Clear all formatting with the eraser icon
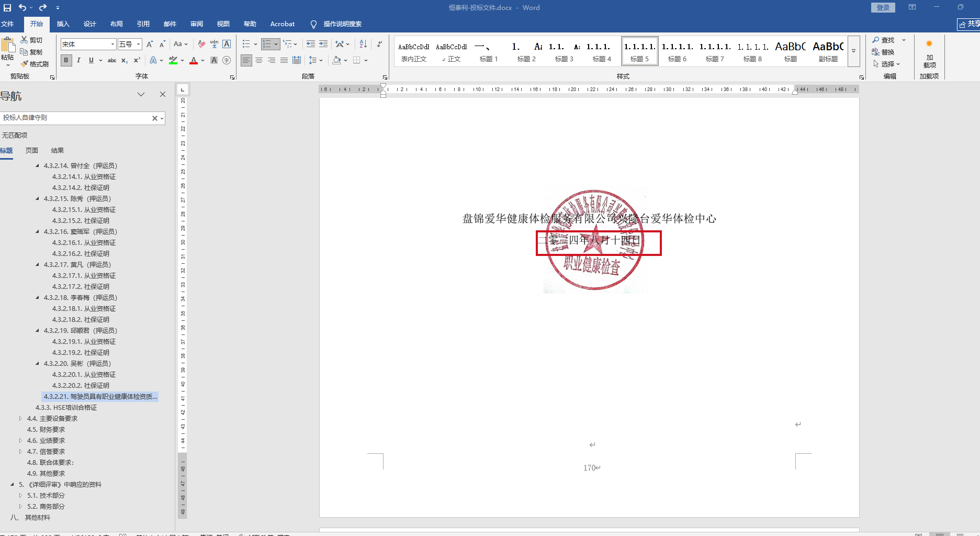This screenshot has height=536, width=980. [x=201, y=44]
